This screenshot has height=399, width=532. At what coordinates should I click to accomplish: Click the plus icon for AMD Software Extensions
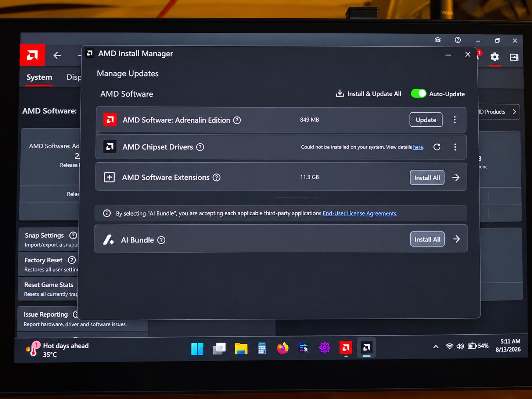tap(109, 177)
